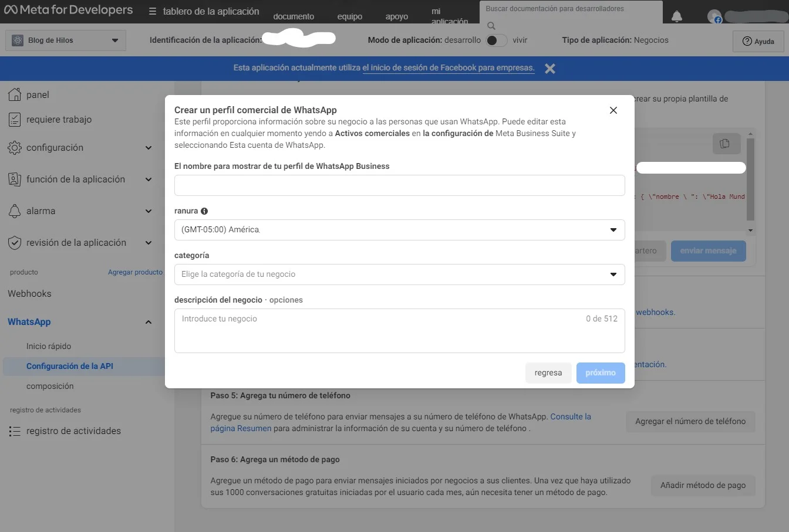Close the WhatsApp profile dialog
Viewport: 789px width, 532px height.
(613, 110)
